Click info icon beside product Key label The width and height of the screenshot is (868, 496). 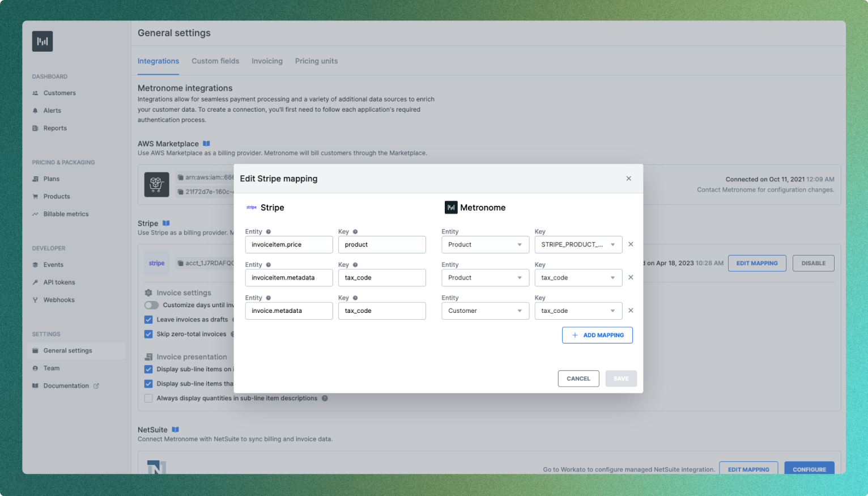[x=355, y=232]
